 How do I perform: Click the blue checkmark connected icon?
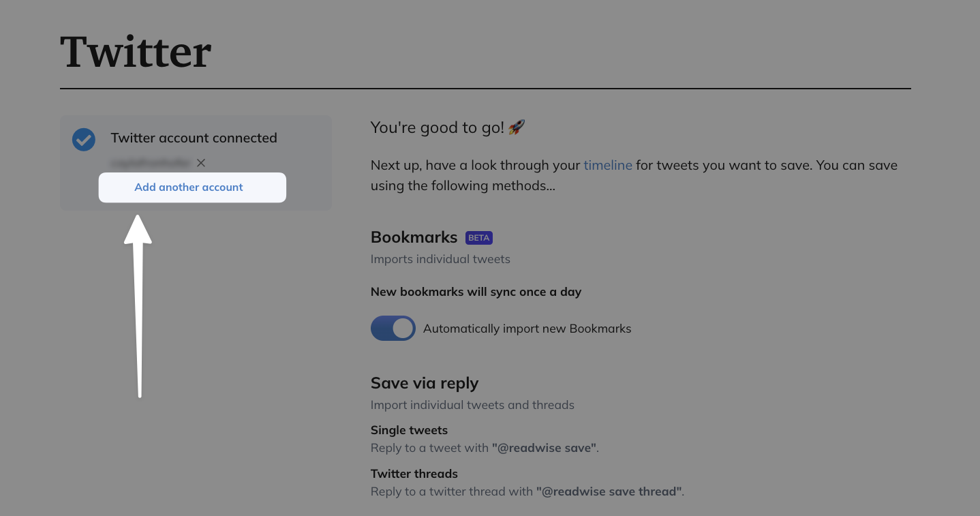[x=84, y=140]
